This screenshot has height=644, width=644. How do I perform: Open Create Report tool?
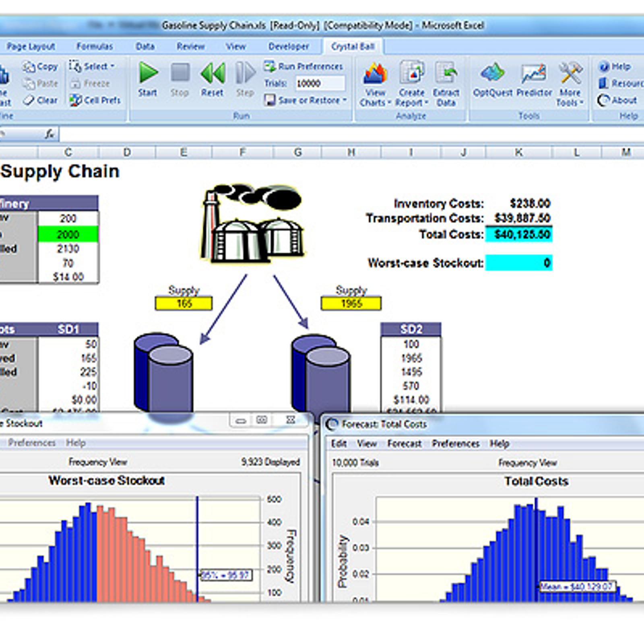pyautogui.click(x=411, y=85)
